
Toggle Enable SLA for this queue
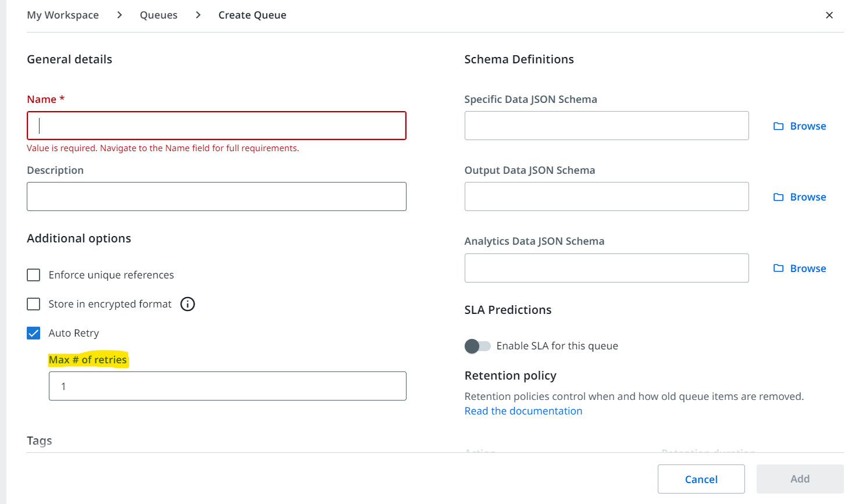pos(477,346)
